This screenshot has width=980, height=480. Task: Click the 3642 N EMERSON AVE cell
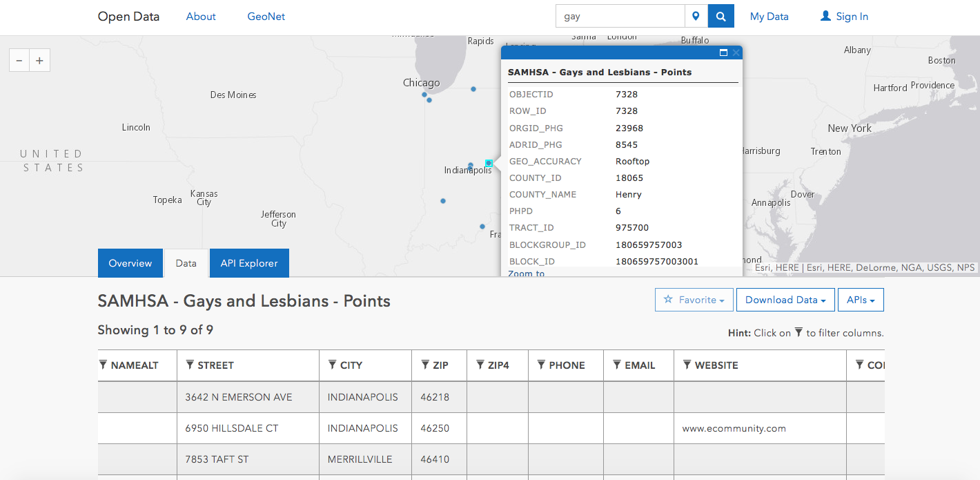pyautogui.click(x=248, y=397)
